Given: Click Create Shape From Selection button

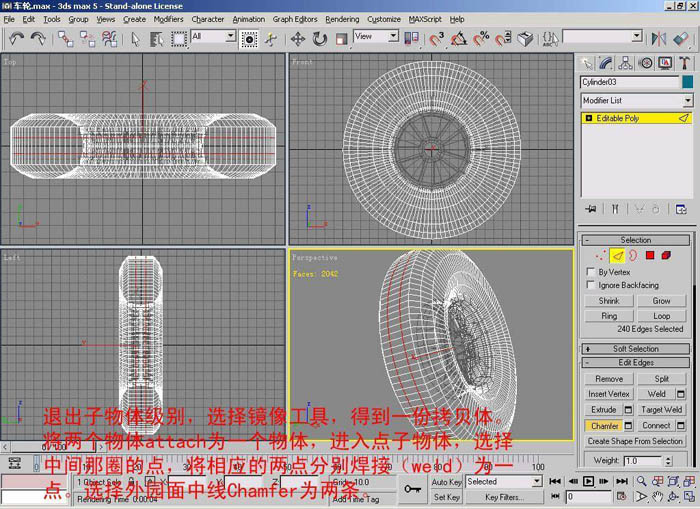Looking at the screenshot, I should point(635,441).
